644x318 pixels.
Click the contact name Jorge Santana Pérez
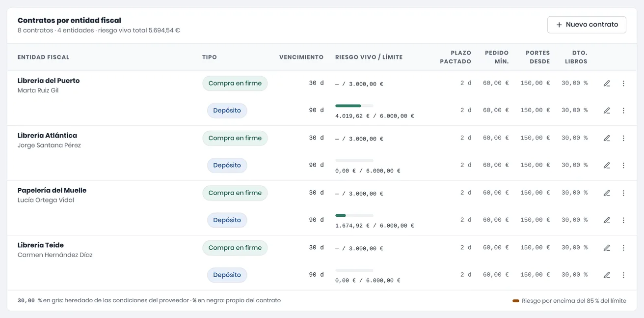(49, 145)
